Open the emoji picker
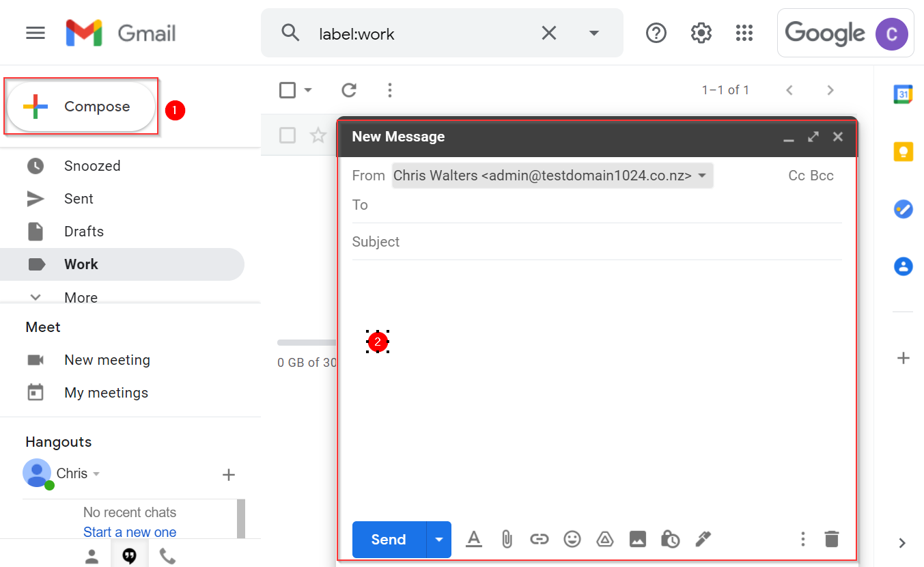This screenshot has width=924, height=567. point(572,540)
